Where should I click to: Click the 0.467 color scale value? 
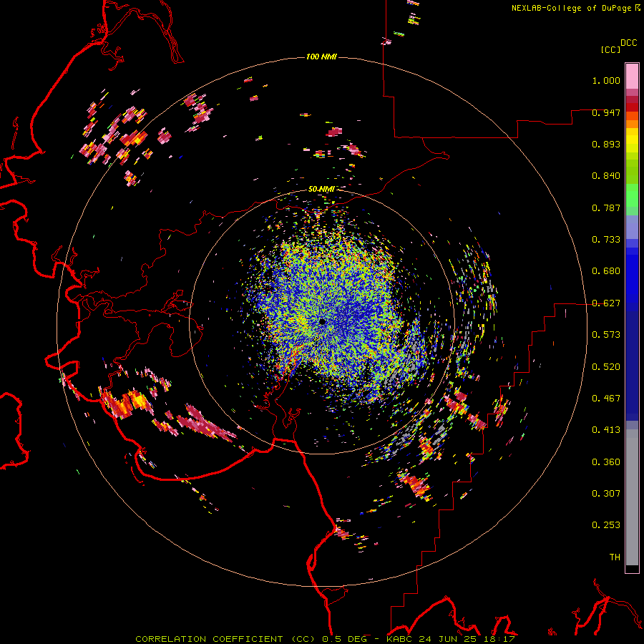coord(606,399)
